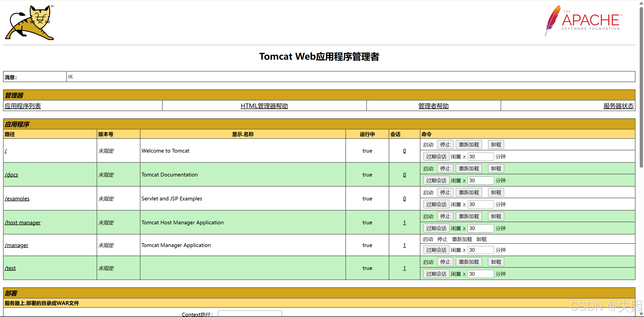
Task: Stop the Servlet and JSP Examples app
Action: tap(445, 192)
